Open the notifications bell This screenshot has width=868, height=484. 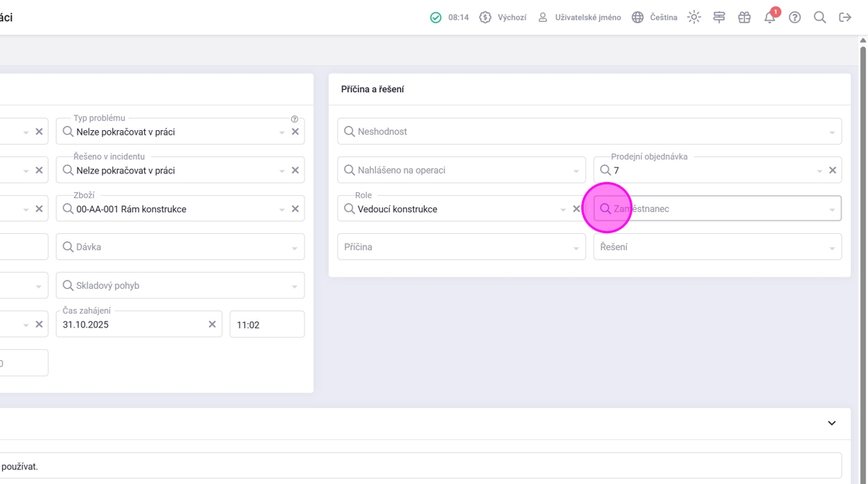point(770,17)
